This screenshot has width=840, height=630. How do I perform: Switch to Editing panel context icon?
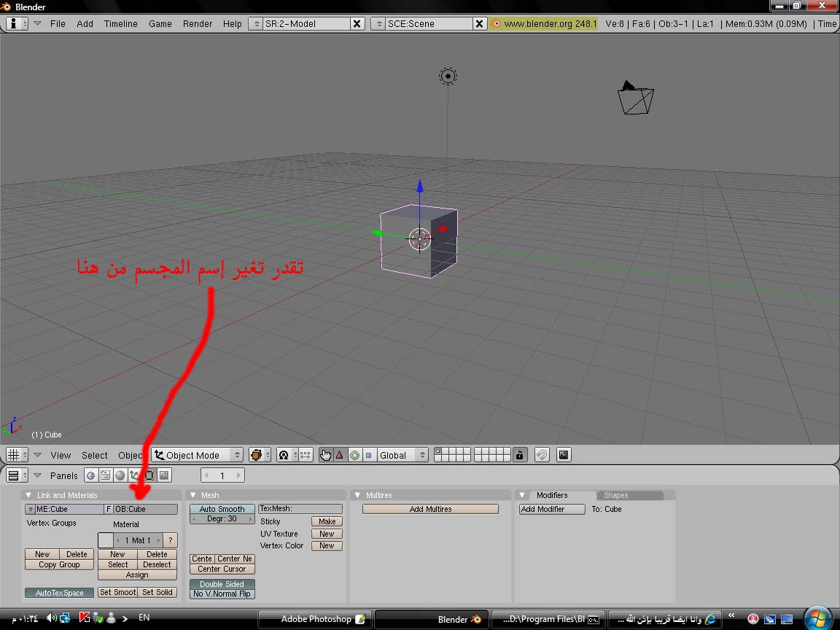(149, 475)
